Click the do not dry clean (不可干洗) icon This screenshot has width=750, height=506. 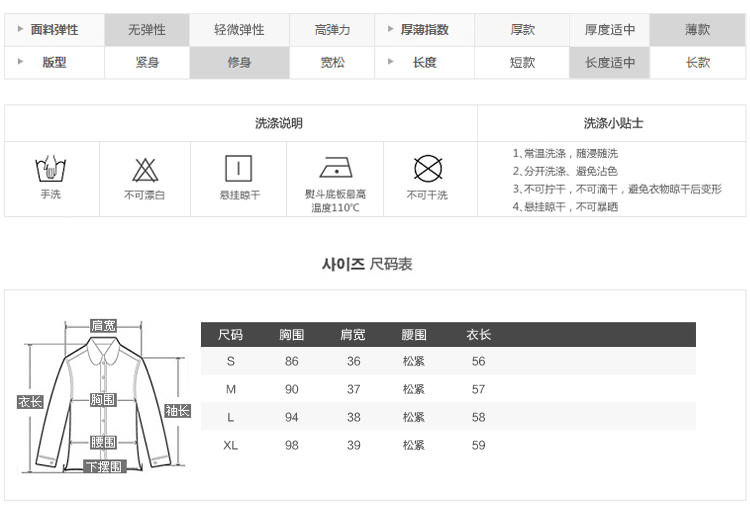click(x=428, y=168)
